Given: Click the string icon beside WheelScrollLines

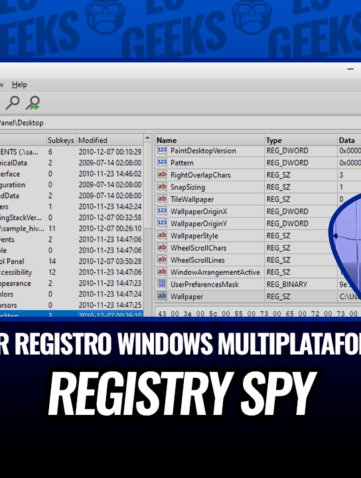Looking at the screenshot, I should (x=162, y=260).
